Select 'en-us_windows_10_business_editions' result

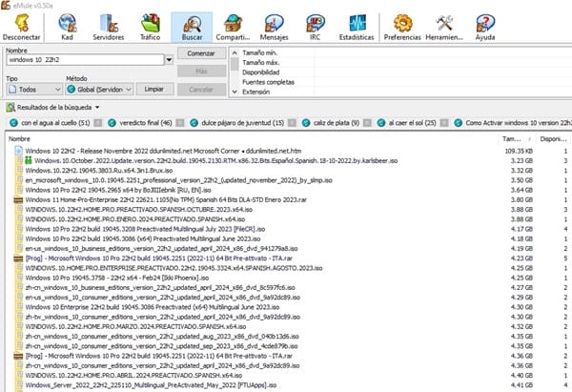161,249
